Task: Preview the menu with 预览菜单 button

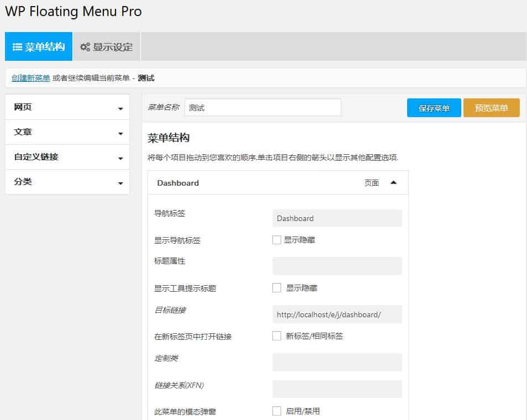Action: click(x=492, y=108)
